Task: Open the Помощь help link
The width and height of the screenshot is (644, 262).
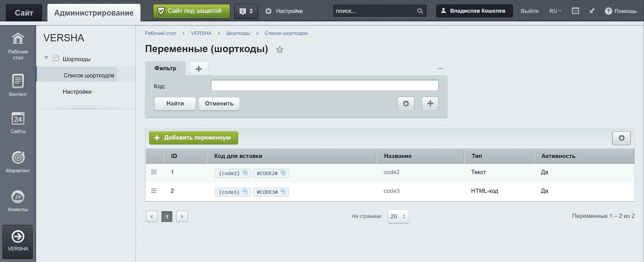Action: coord(621,11)
